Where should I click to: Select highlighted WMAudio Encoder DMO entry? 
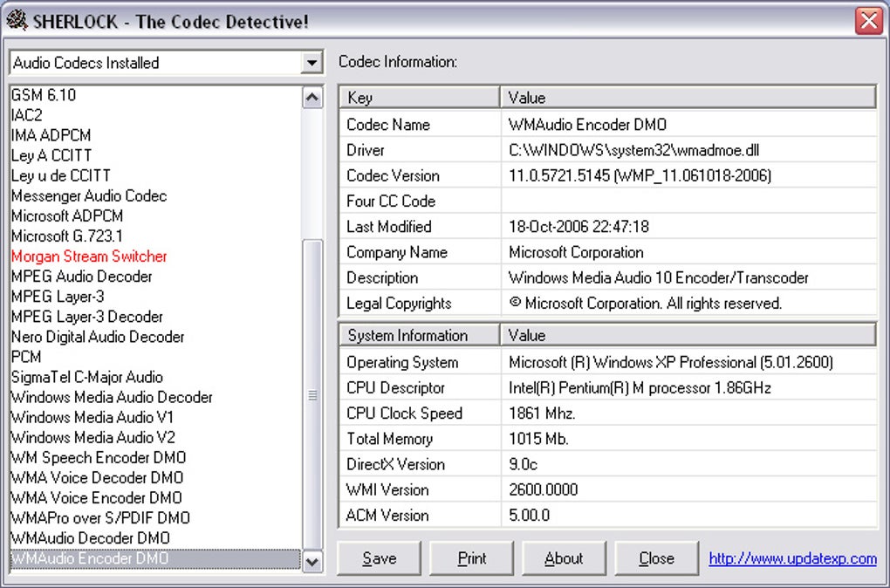155,558
